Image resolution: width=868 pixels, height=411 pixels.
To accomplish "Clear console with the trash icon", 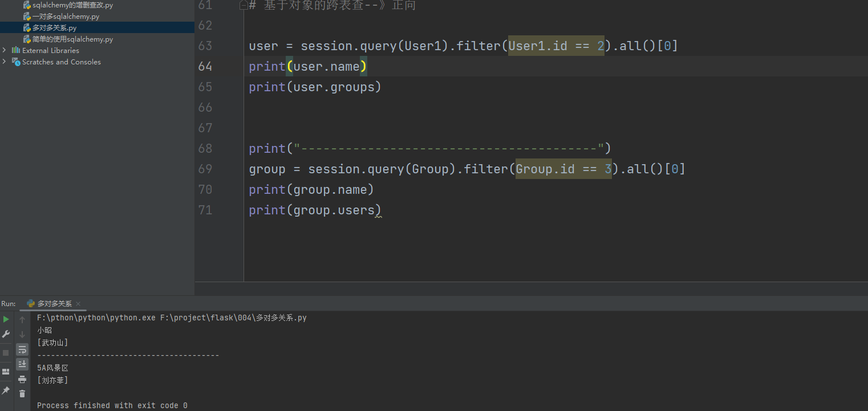I will pos(22,393).
